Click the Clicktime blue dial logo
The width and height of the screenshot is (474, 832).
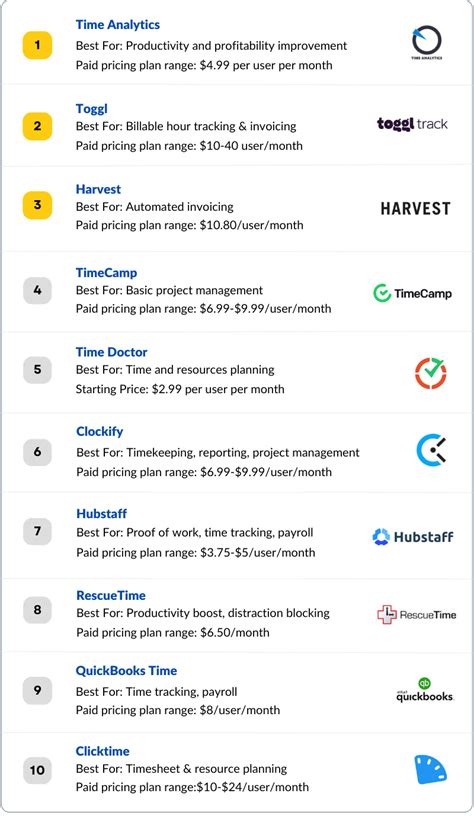[x=430, y=770]
